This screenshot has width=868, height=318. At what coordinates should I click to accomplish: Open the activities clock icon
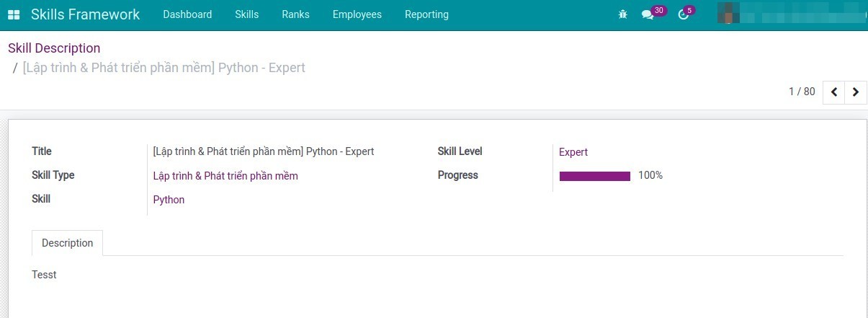click(683, 15)
